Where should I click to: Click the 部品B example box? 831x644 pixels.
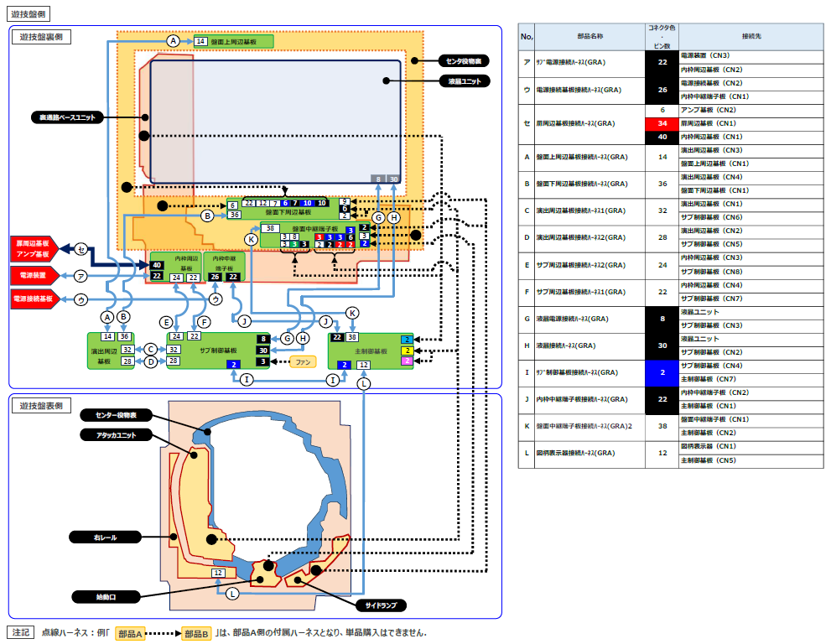click(x=196, y=633)
